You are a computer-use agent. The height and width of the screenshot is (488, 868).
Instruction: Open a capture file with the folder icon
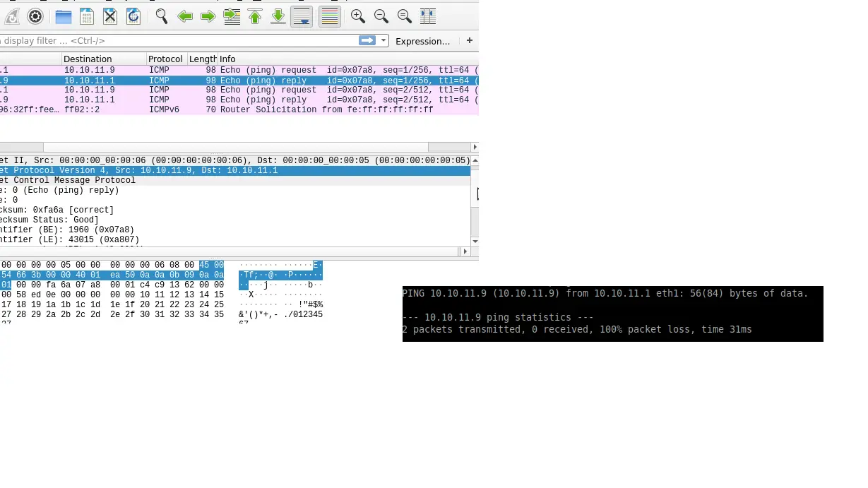64,16
